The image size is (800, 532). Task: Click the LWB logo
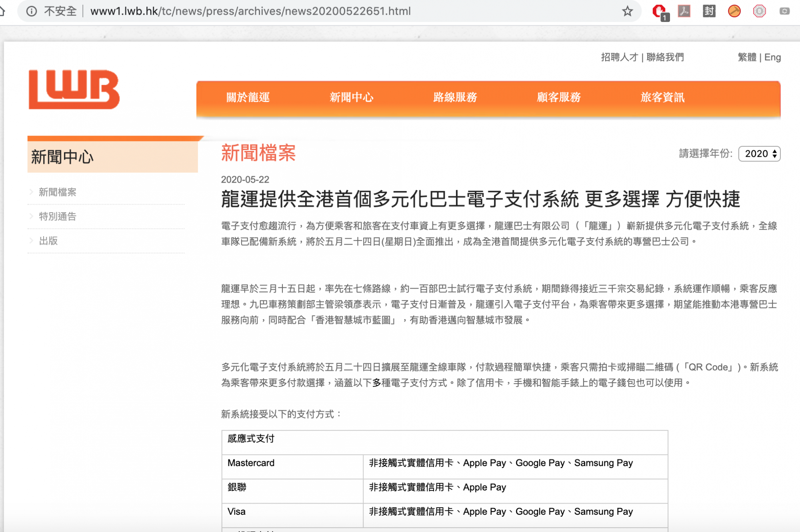tap(74, 89)
